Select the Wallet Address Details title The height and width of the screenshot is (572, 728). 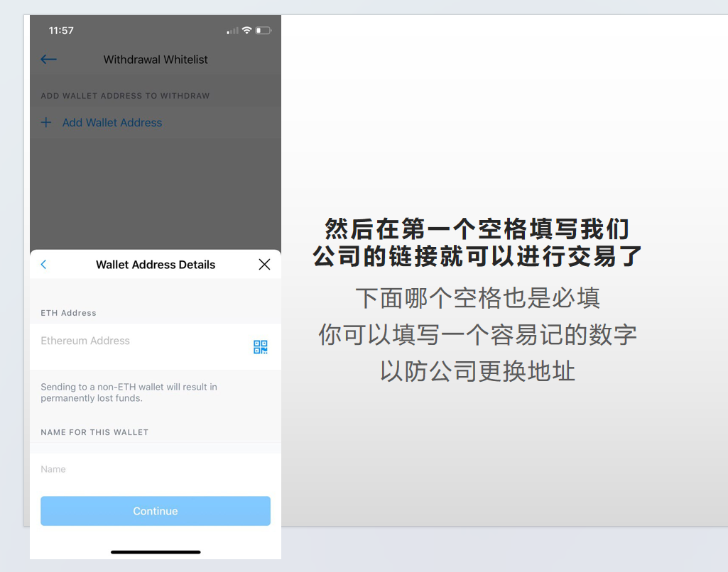coord(155,264)
